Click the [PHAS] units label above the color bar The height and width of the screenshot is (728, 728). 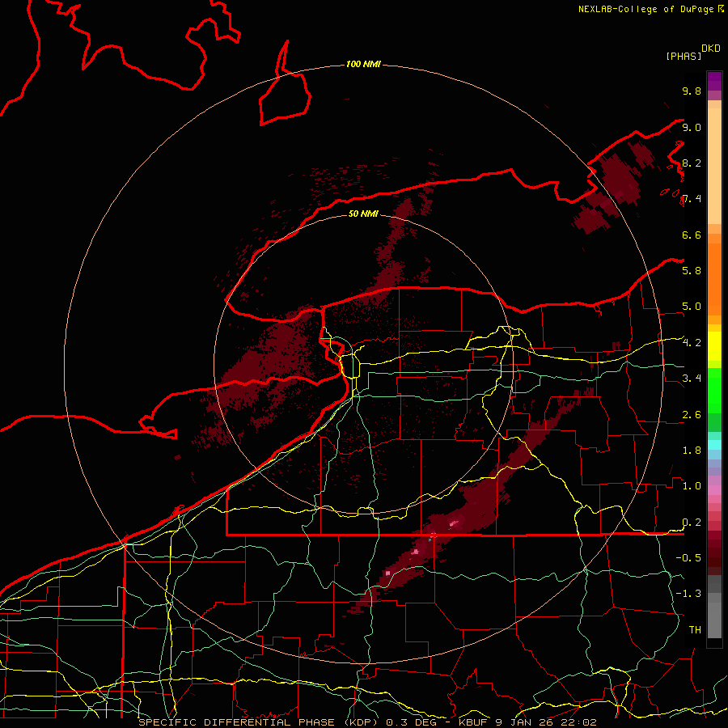684,56
